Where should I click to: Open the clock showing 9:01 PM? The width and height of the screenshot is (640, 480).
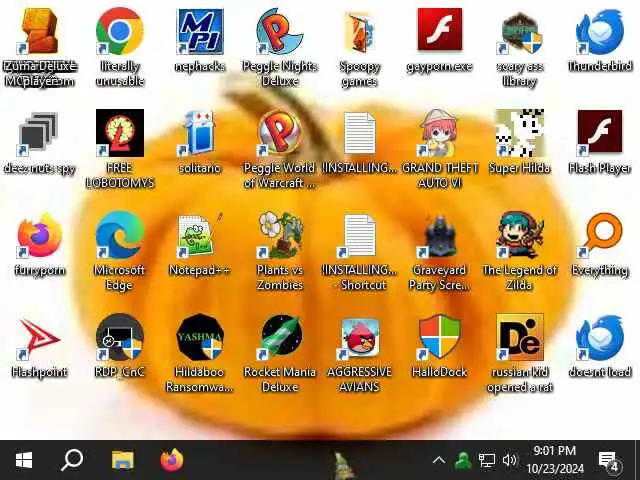click(x=554, y=460)
